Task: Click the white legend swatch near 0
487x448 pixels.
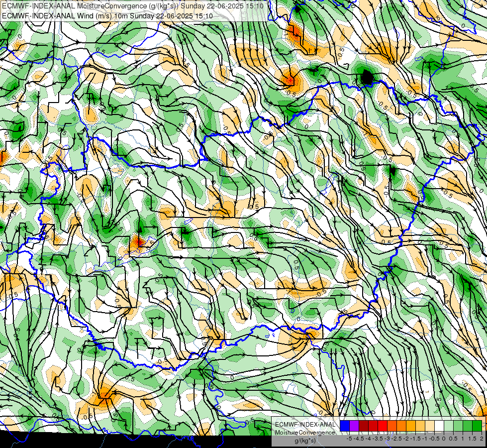Action: 439,426
